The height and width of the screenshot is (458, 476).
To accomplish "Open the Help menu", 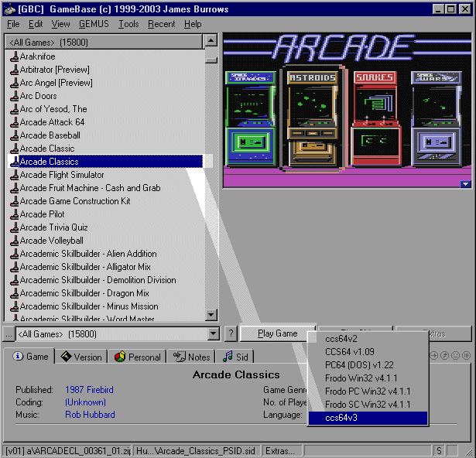I will [193, 24].
